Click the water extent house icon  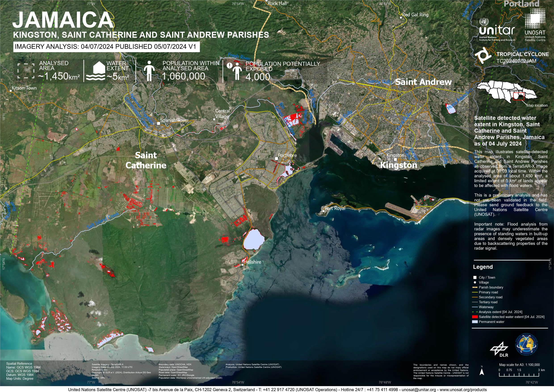click(x=96, y=71)
